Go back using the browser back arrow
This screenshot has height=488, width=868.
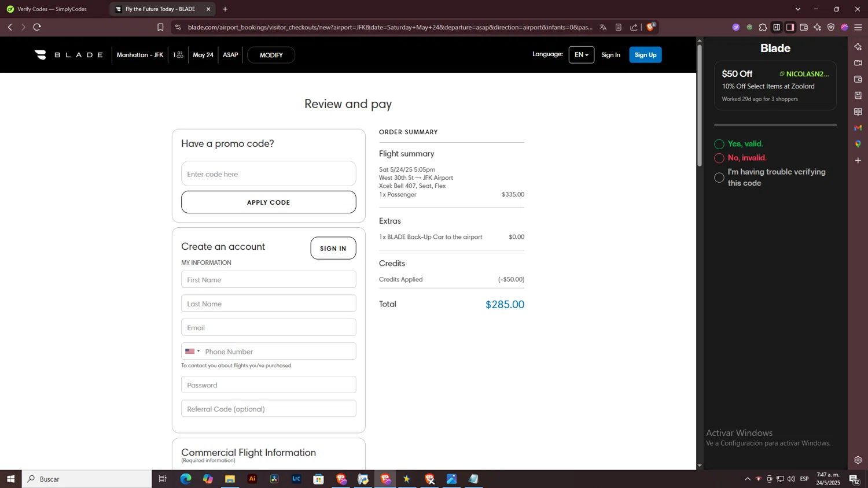[10, 27]
